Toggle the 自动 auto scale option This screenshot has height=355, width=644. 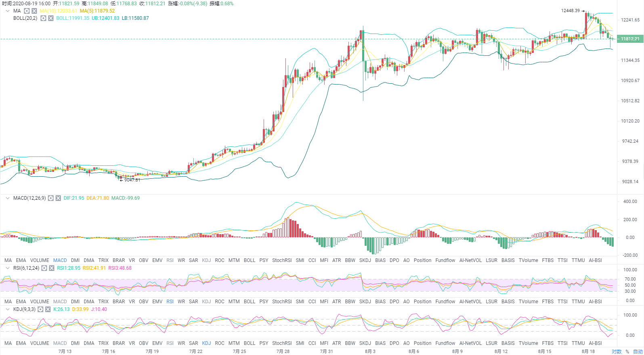pyautogui.click(x=638, y=351)
